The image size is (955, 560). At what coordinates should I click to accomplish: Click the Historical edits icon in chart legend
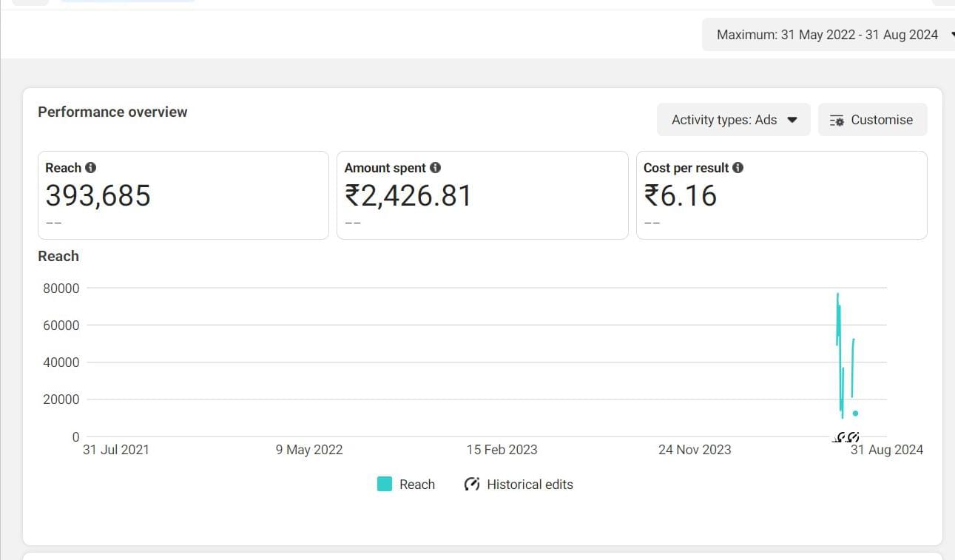[x=472, y=485]
